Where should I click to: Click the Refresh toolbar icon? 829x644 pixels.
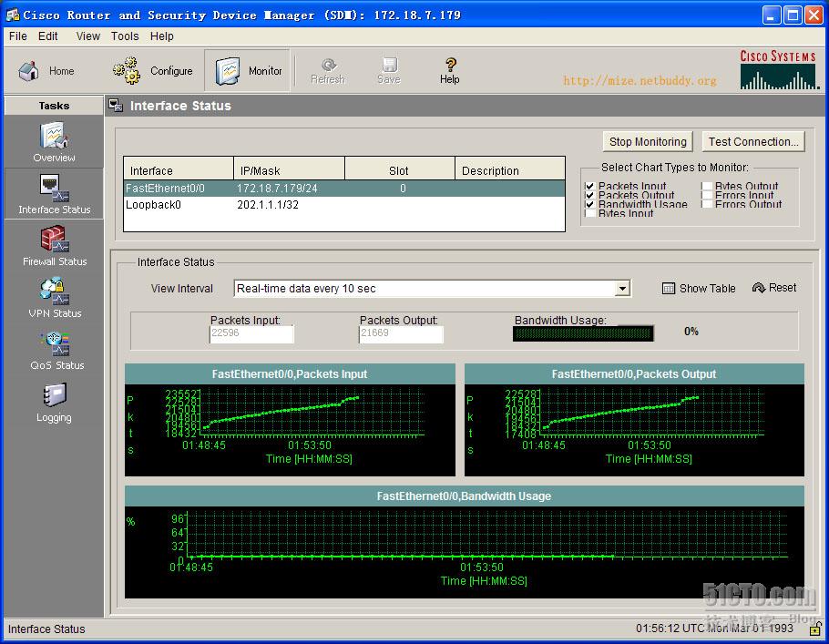pyautogui.click(x=328, y=65)
